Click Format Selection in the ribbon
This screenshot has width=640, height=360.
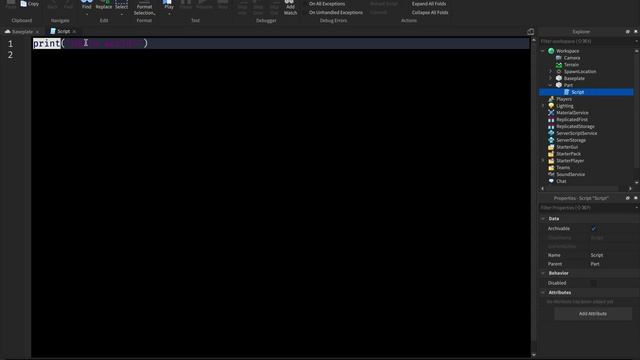[x=144, y=8]
